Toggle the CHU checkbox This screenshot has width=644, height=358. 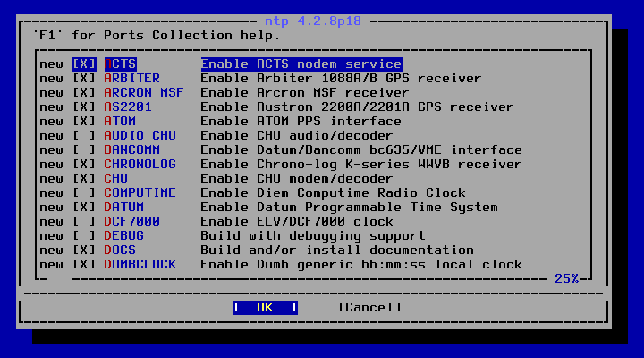click(84, 179)
